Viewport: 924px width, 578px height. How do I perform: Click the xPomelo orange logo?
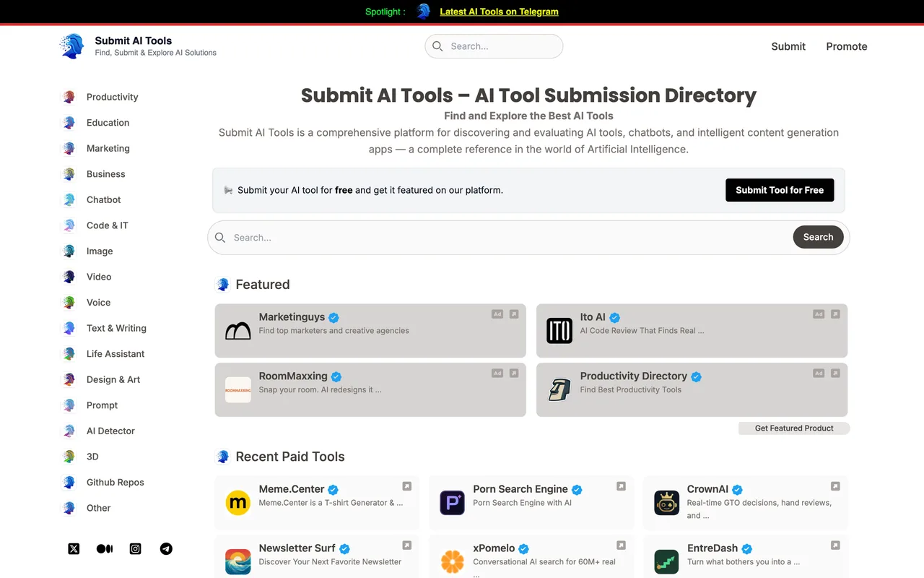[453, 562]
